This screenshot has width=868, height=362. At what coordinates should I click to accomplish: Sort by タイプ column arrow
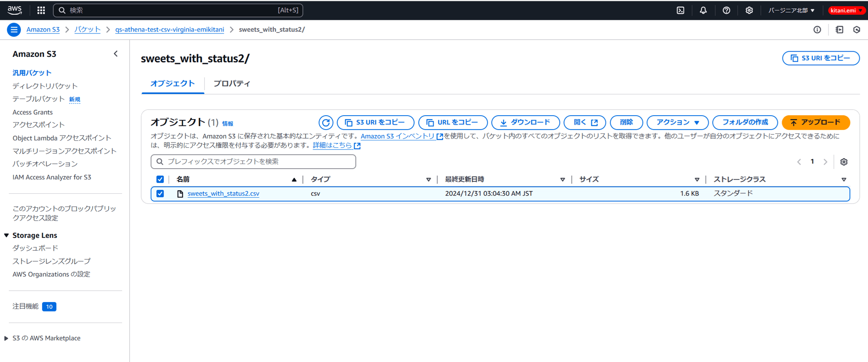tap(428, 179)
